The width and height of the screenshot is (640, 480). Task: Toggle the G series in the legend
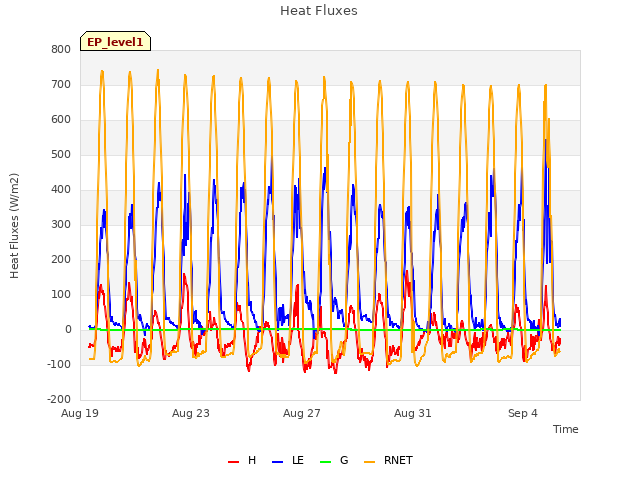(334, 460)
